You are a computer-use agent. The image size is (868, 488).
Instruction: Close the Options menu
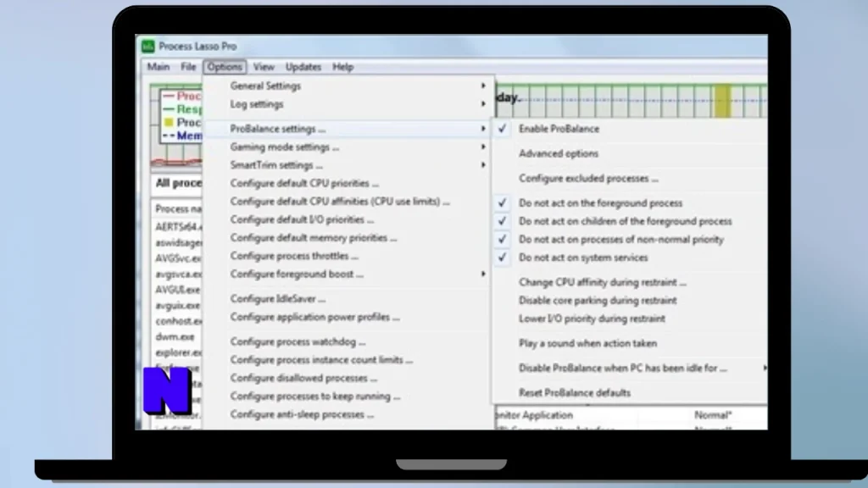(x=225, y=67)
